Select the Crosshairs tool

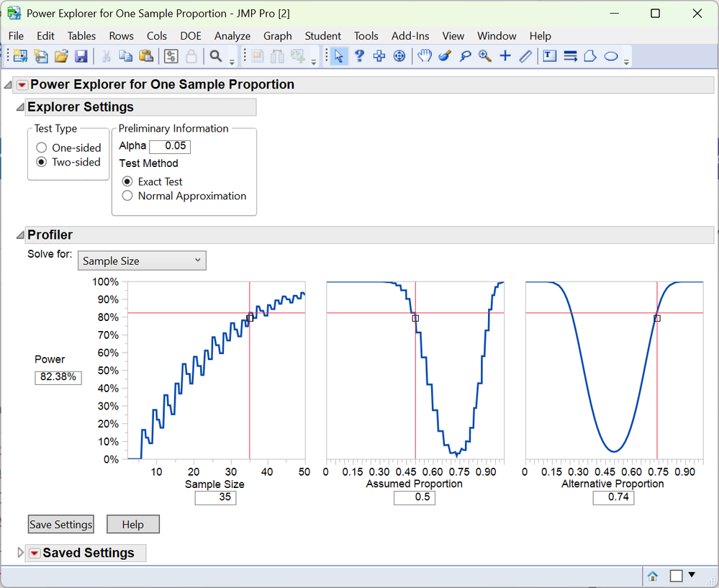(x=505, y=56)
